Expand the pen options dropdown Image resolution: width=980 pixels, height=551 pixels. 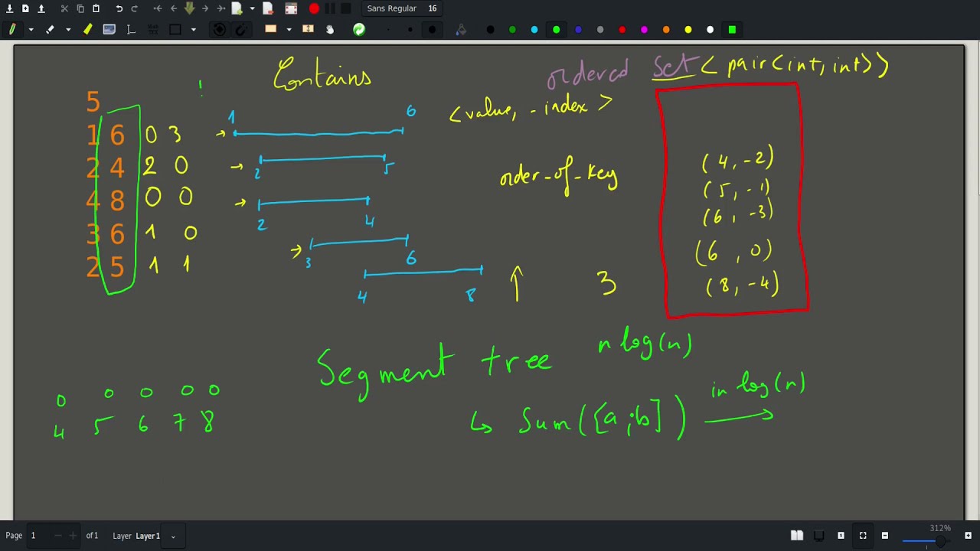(x=31, y=30)
